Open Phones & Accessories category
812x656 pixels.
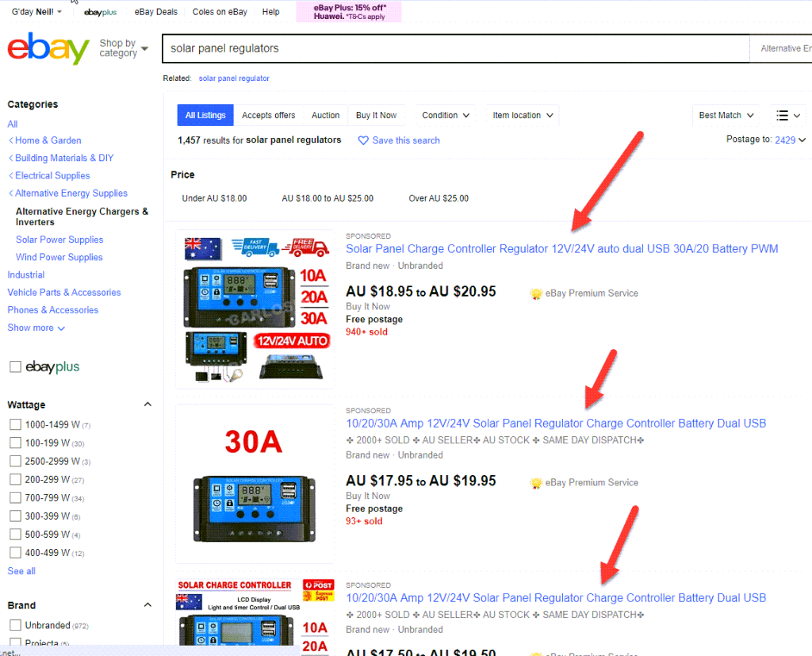pos(53,310)
